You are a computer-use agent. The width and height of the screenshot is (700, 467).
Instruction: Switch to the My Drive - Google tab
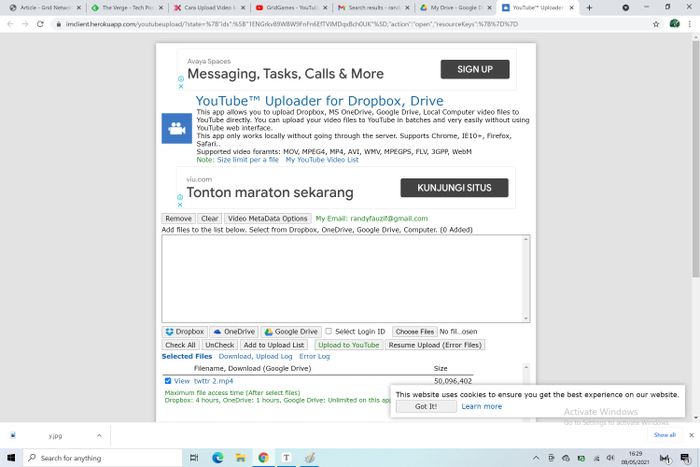(455, 8)
